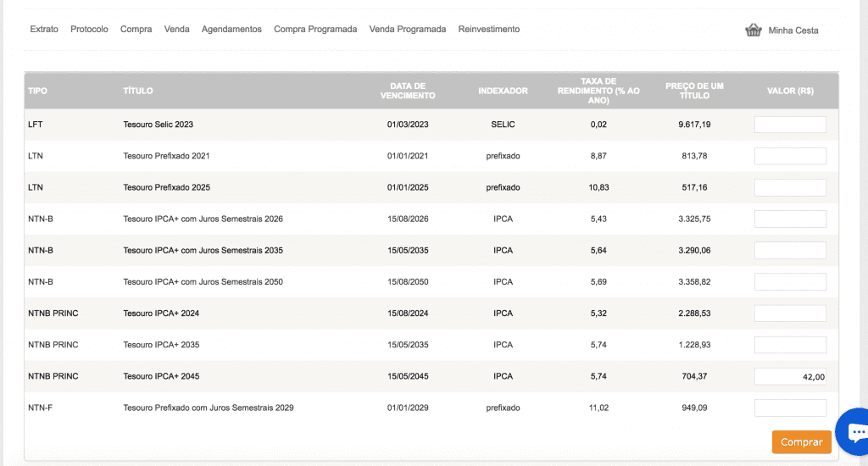Select the Tesouro IPCA+ 2045 title
Viewport: 868px width, 466px height.
pos(161,376)
